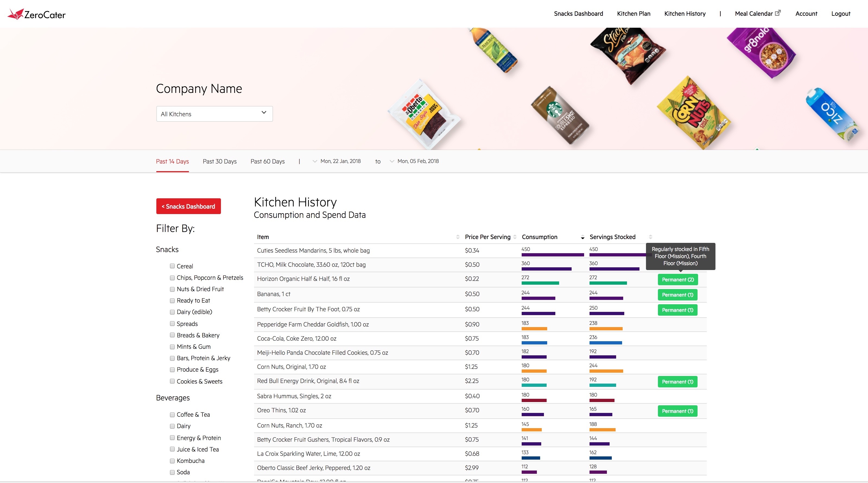This screenshot has width=868, height=483.
Task: Toggle Bars, Protein & Jerky filter
Action: [172, 358]
